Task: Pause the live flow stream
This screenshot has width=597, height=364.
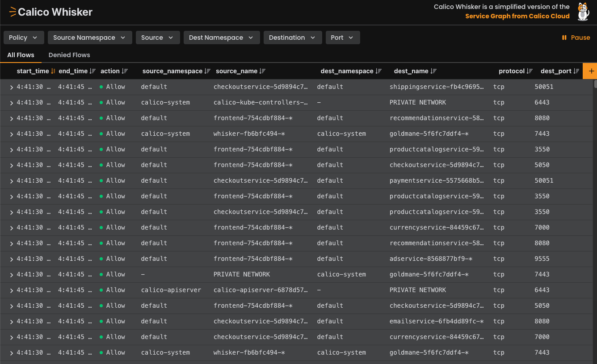Action: (x=576, y=38)
